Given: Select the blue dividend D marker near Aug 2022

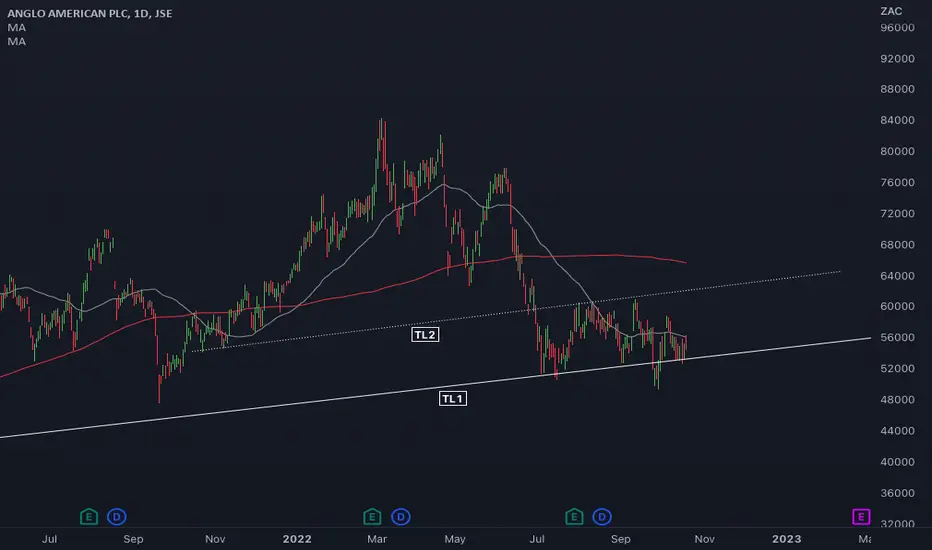Looking at the screenshot, I should 602,517.
